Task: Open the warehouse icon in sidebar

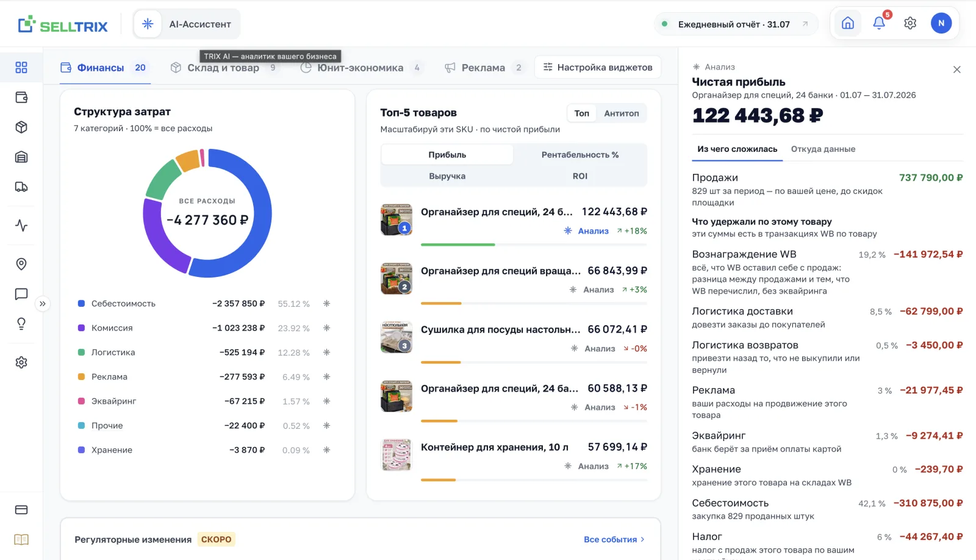Action: point(21,157)
